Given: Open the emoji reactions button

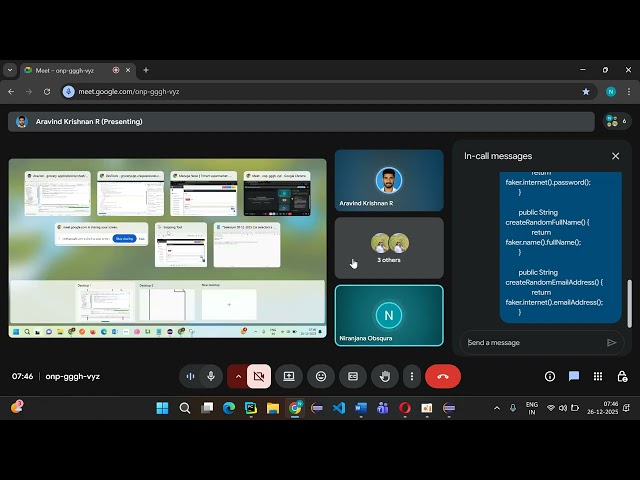Looking at the screenshot, I should tap(321, 376).
